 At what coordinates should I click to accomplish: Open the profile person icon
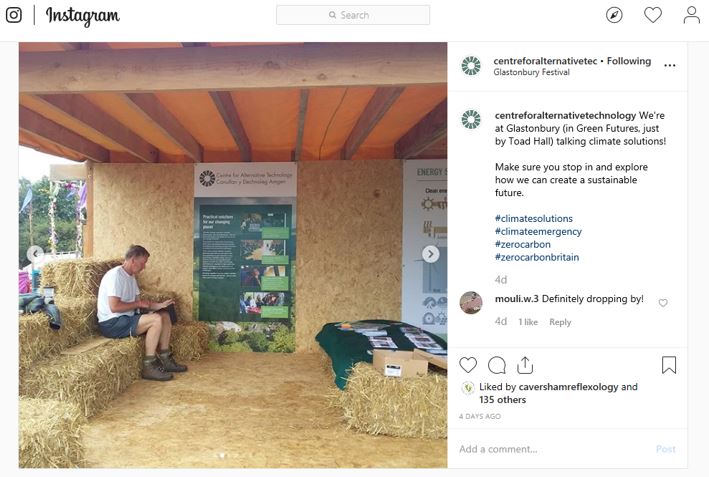point(691,15)
